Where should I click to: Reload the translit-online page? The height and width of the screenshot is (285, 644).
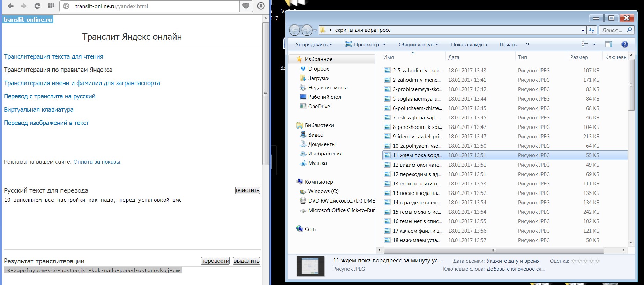(x=37, y=6)
